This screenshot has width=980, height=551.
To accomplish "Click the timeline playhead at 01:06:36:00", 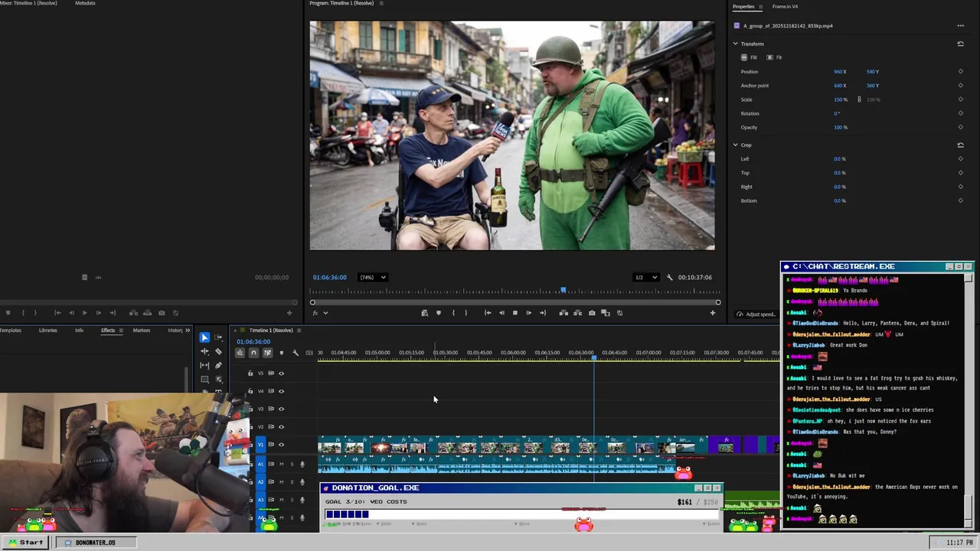I will coord(594,357).
